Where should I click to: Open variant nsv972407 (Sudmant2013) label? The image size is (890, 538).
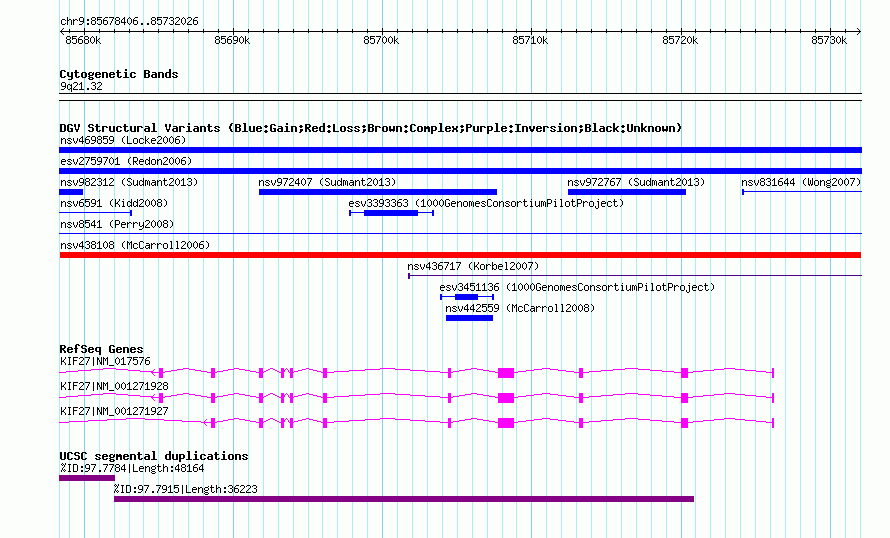click(x=327, y=182)
